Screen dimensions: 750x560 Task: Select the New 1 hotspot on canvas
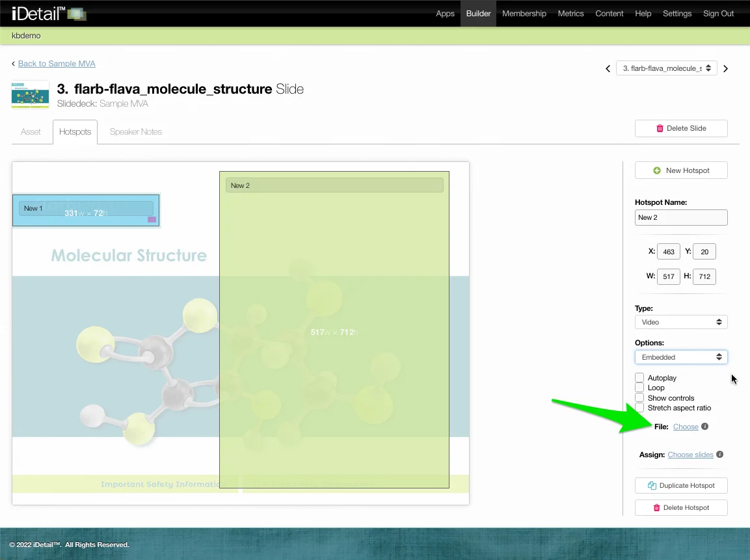pos(86,211)
